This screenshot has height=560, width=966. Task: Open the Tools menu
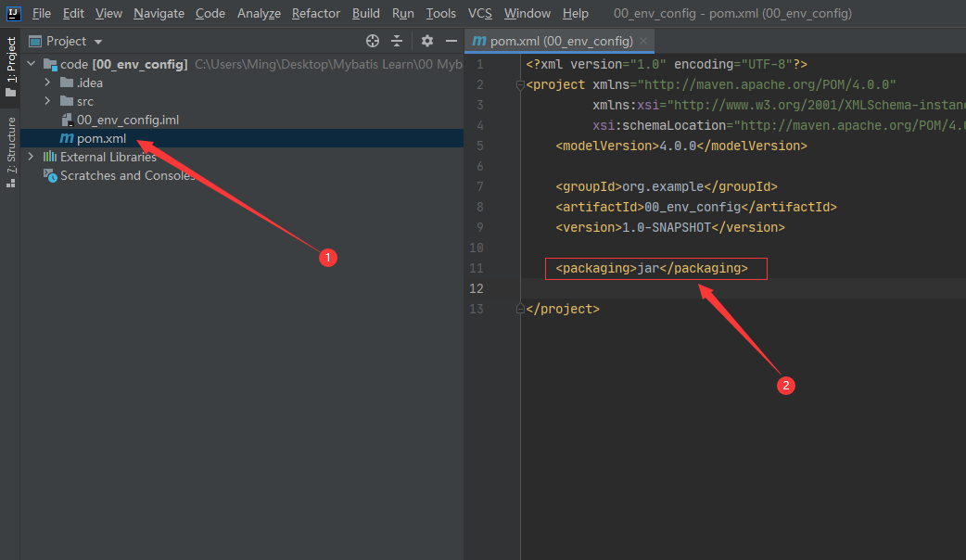click(x=441, y=13)
